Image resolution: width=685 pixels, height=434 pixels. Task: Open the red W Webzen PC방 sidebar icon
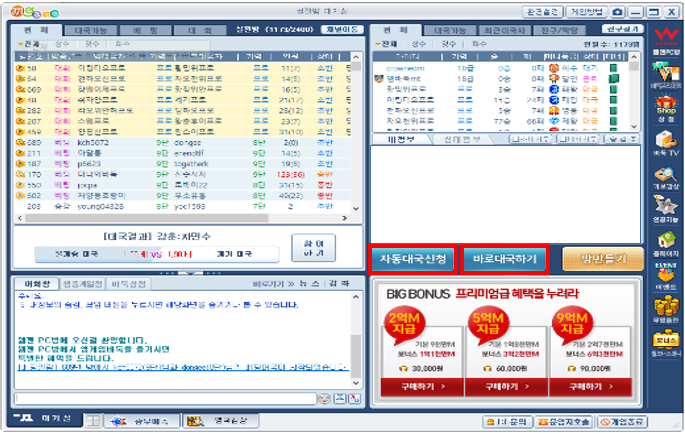click(666, 41)
